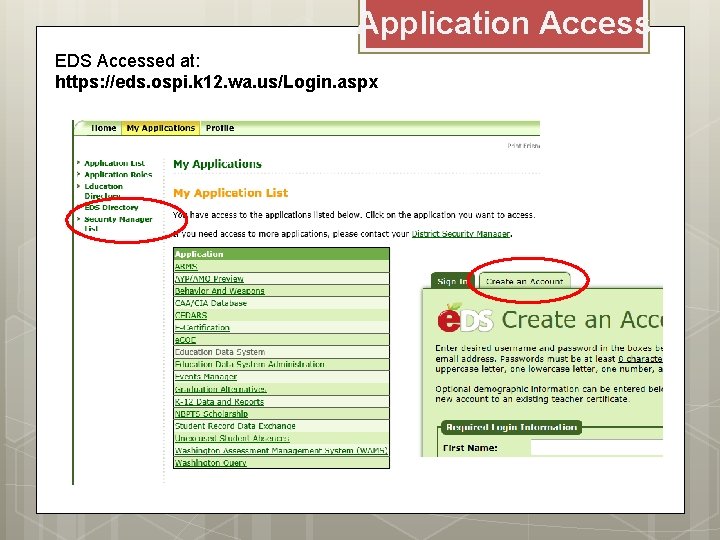
Task: Open the Home tab
Action: 103,128
